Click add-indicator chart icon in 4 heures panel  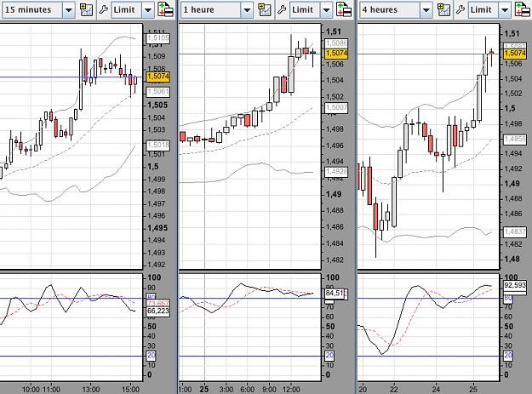[443, 10]
